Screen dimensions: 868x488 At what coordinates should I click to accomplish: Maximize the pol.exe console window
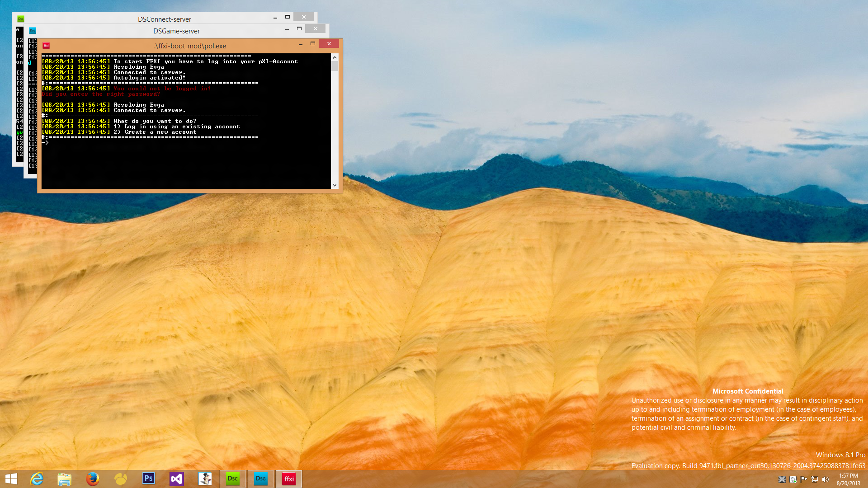coord(312,44)
